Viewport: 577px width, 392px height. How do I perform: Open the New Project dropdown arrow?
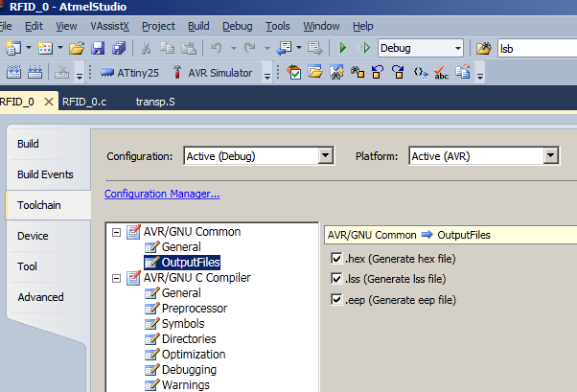pyautogui.click(x=29, y=48)
